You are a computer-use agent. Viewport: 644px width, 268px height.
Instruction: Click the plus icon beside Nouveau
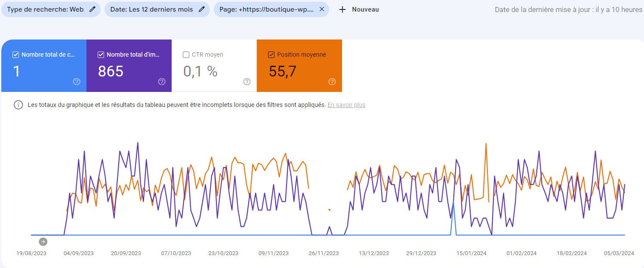coord(342,9)
